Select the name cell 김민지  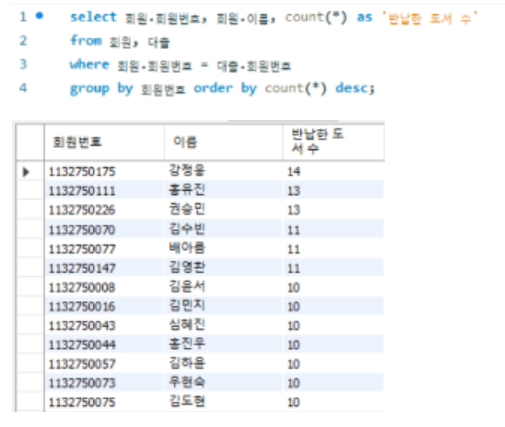click(x=223, y=306)
